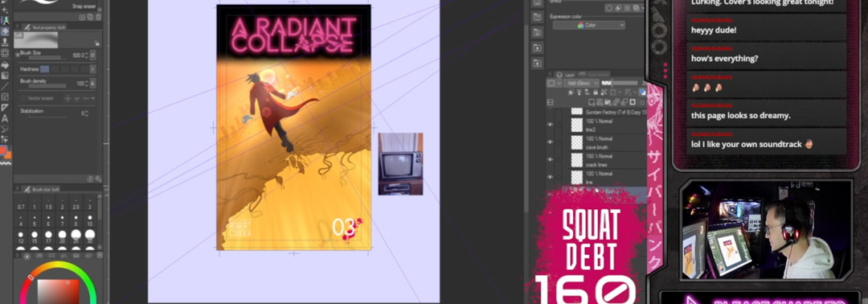
Task: Select the Figure line tool
Action: click(x=5, y=86)
